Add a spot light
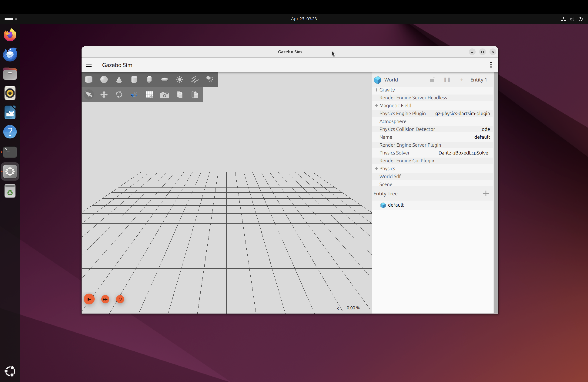The height and width of the screenshot is (382, 588). 210,80
